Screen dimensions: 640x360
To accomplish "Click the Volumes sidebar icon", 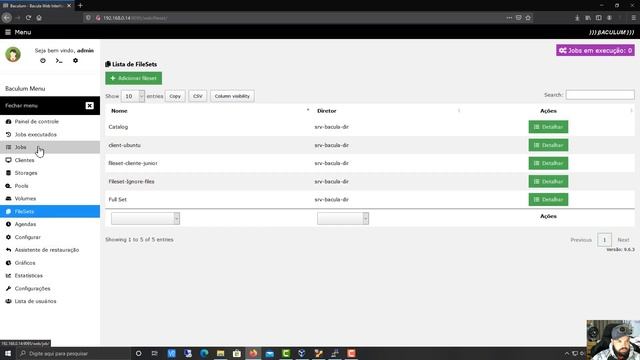I will point(8,198).
